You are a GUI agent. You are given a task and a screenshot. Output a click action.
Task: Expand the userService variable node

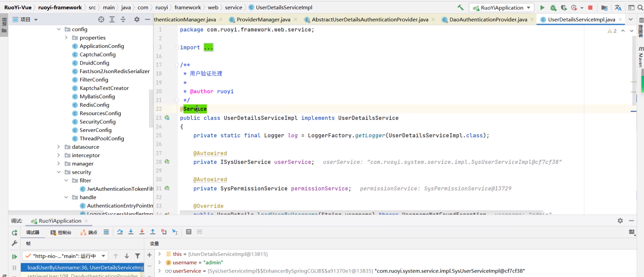click(160, 271)
